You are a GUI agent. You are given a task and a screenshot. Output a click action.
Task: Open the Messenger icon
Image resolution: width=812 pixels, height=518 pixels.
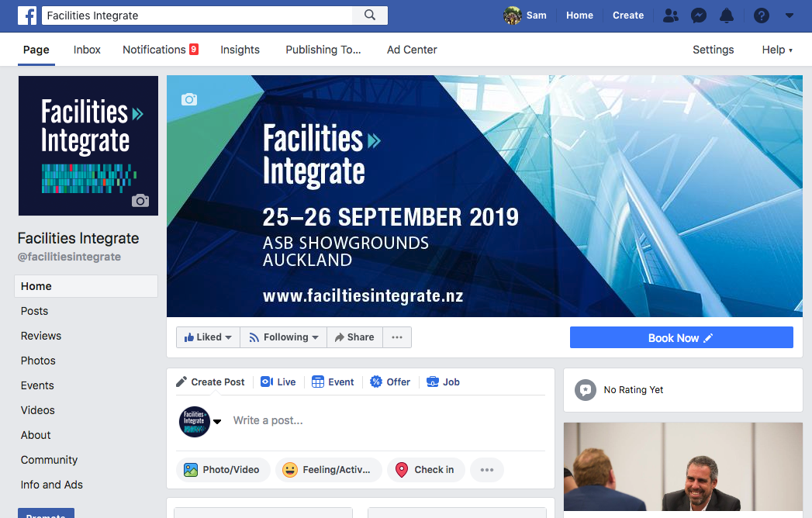pyautogui.click(x=699, y=16)
